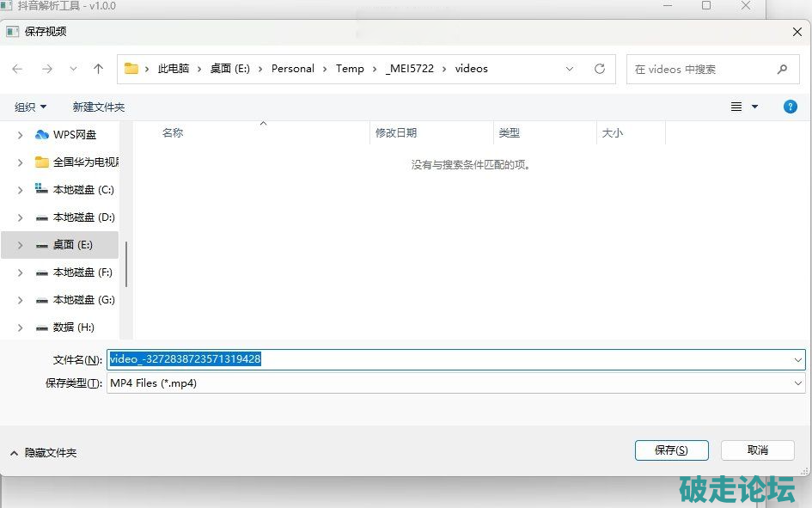Select WPS网盘 in the sidebar
The image size is (812, 508).
(75, 134)
